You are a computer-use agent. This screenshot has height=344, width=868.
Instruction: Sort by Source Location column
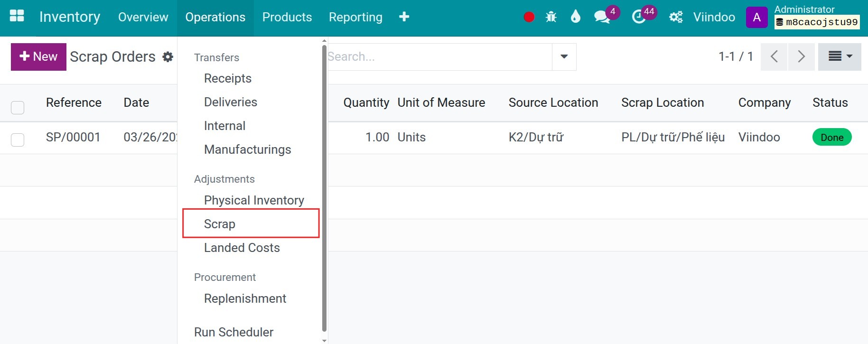(553, 102)
